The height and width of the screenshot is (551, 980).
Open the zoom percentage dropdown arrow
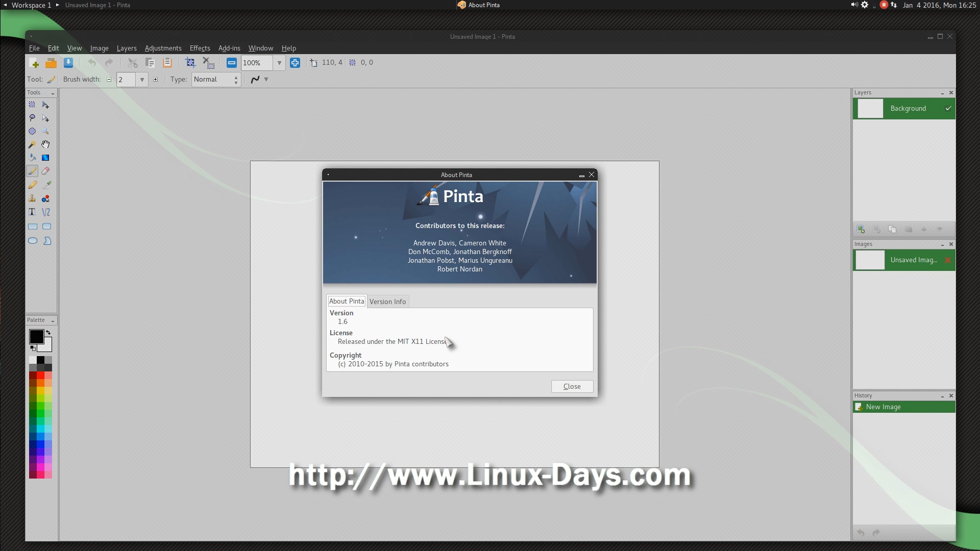(x=279, y=63)
